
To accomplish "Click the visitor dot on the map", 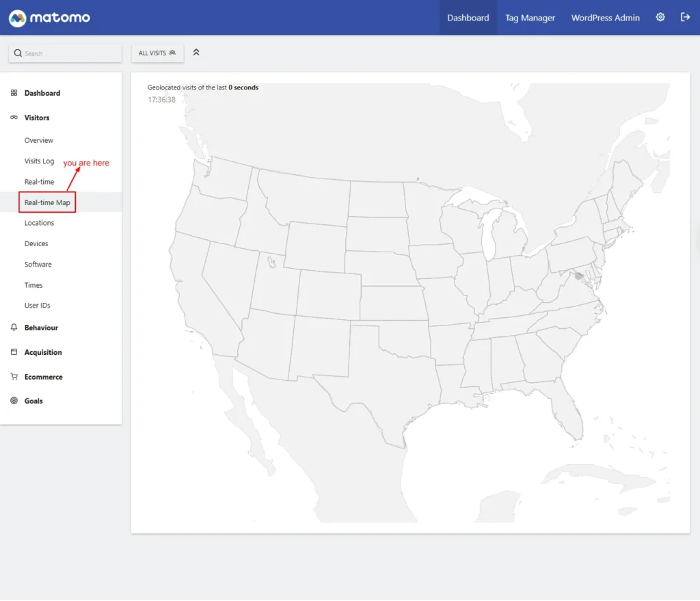I will click(578, 276).
